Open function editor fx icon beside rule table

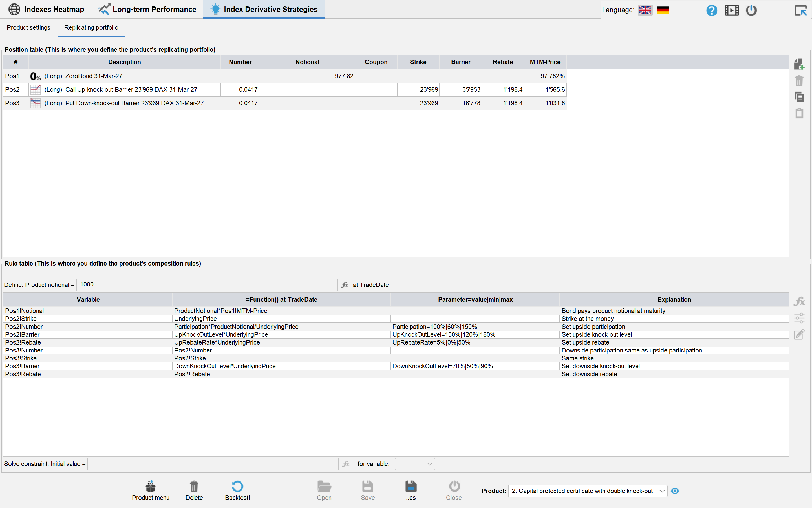point(799,301)
